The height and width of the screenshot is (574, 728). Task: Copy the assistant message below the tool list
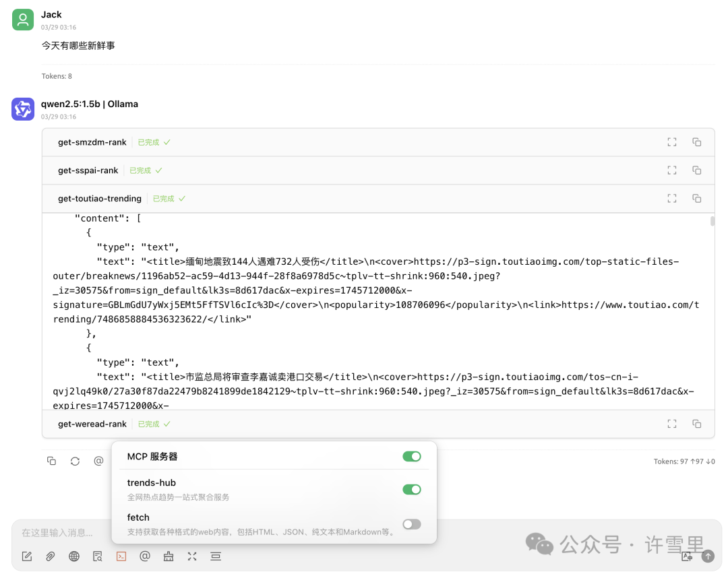point(51,461)
